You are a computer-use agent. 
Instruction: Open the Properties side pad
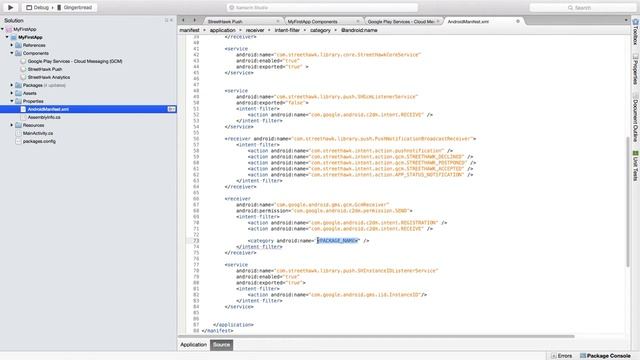[635, 69]
